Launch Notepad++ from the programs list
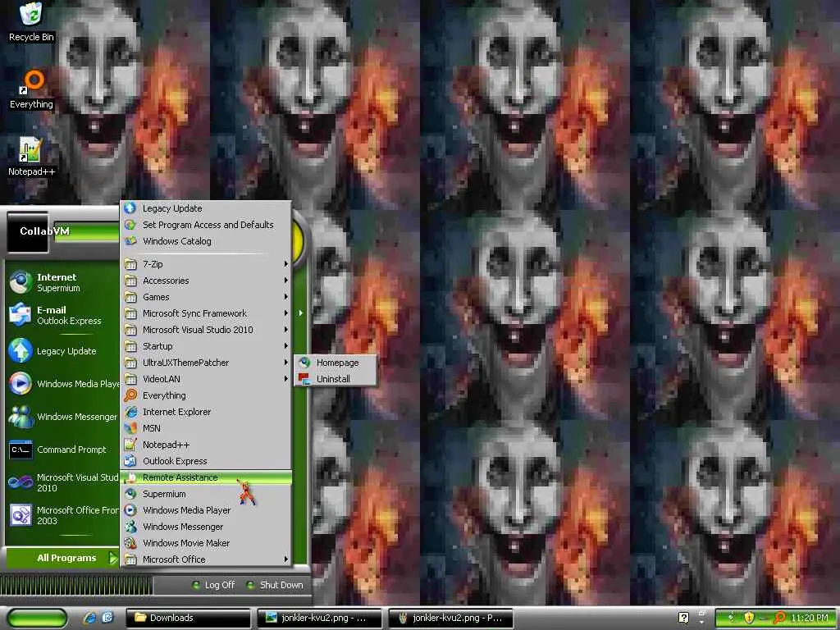 pyautogui.click(x=206, y=445)
